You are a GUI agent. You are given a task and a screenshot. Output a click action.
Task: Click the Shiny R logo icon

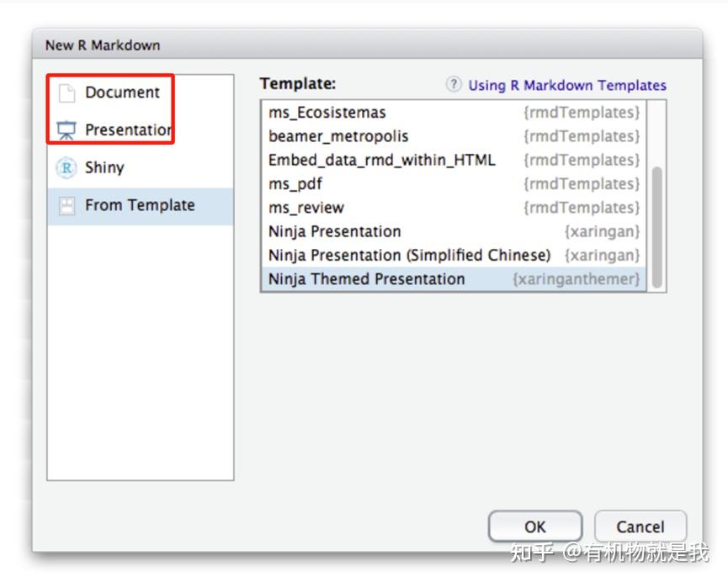(66, 167)
